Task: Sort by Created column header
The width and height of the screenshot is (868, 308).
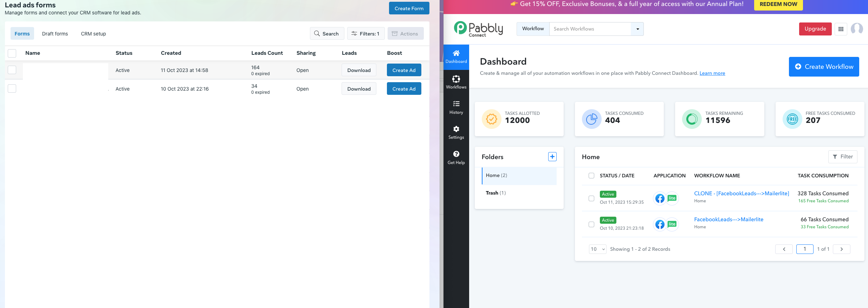Action: (171, 53)
